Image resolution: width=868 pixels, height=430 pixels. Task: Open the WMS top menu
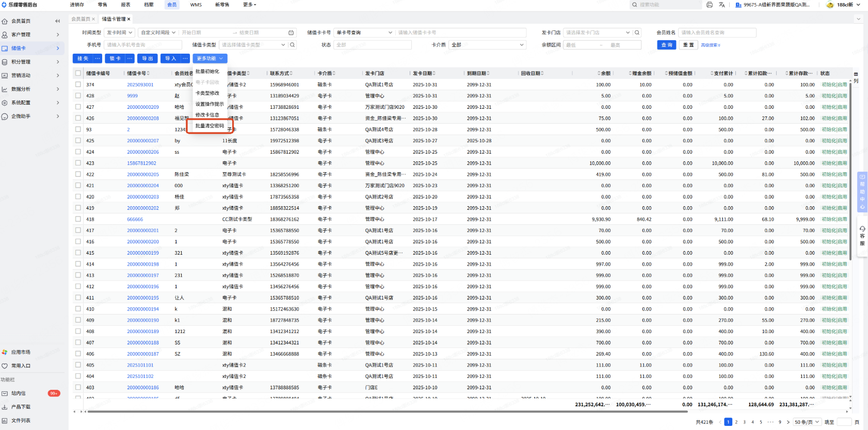(196, 5)
